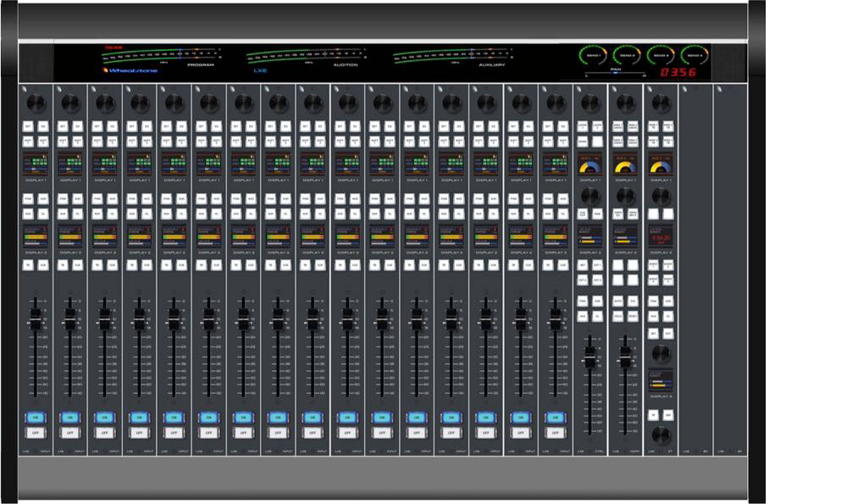Turn ON the first input channel
This screenshot has height=504, width=847.
[36, 417]
